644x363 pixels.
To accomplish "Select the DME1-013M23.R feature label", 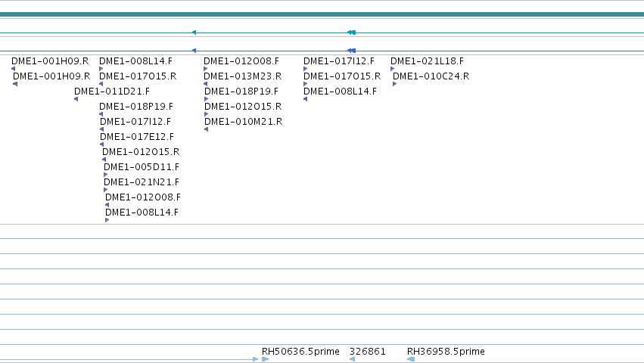I will coord(243,76).
